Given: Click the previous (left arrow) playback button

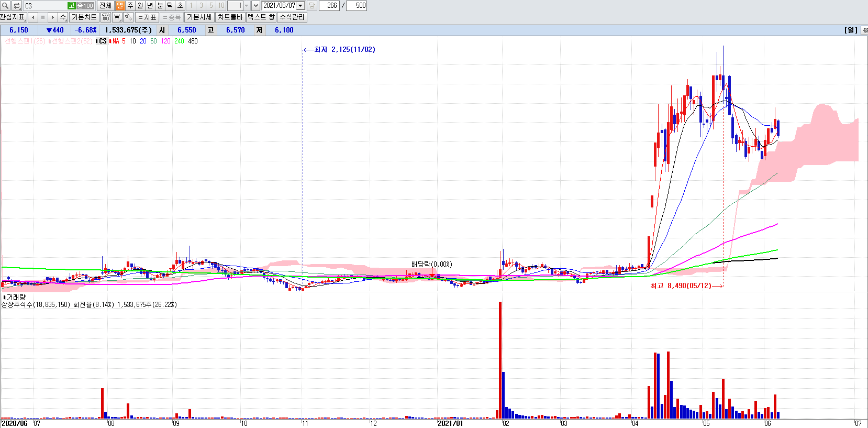Looking at the screenshot, I should tap(33, 17).
